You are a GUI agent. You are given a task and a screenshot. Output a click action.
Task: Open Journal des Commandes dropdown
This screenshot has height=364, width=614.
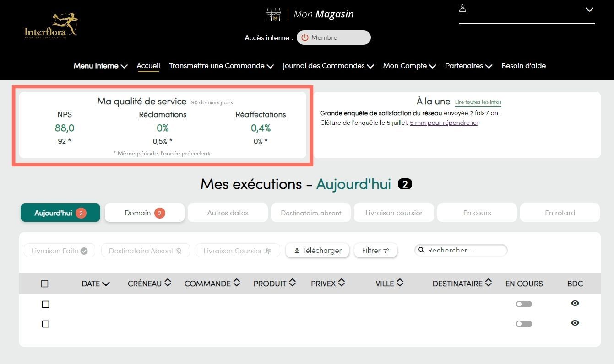328,66
